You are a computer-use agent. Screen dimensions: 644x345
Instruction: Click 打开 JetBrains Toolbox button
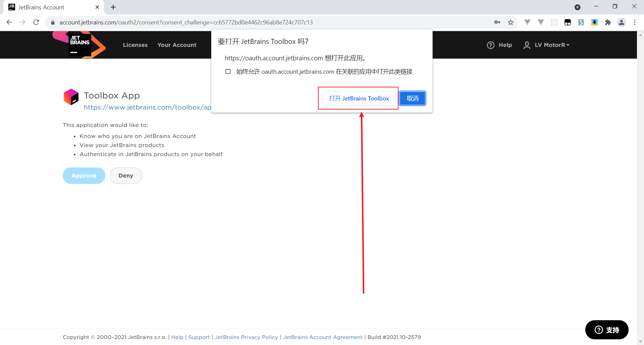[x=359, y=98]
